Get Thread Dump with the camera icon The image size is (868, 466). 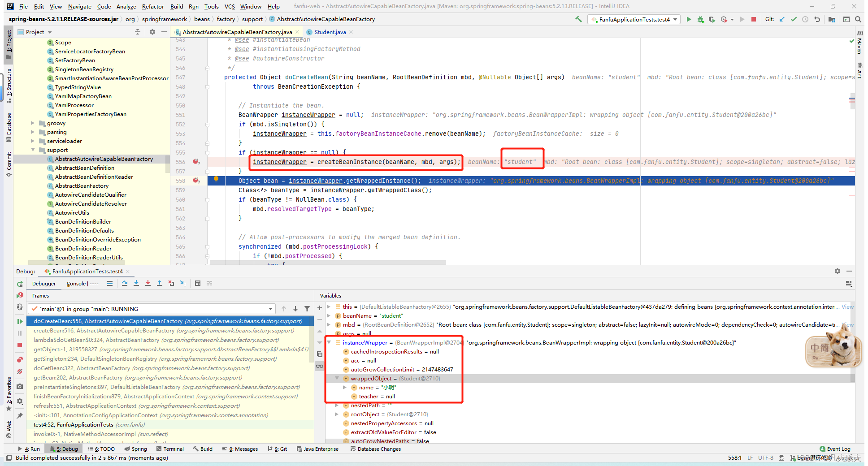point(20,386)
